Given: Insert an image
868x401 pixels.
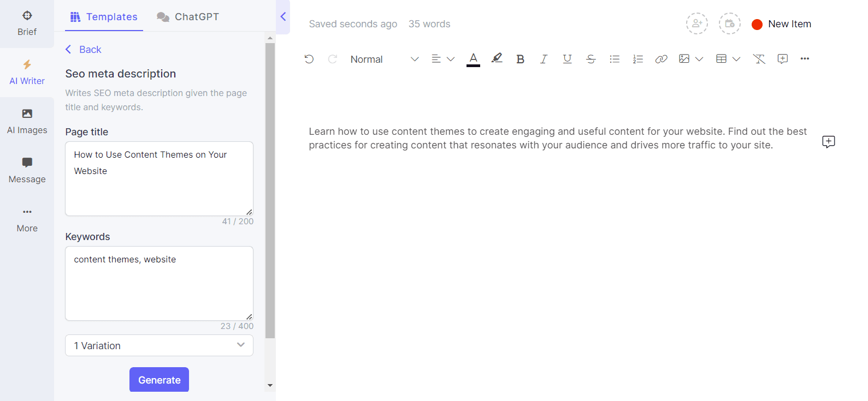Looking at the screenshot, I should [x=684, y=59].
